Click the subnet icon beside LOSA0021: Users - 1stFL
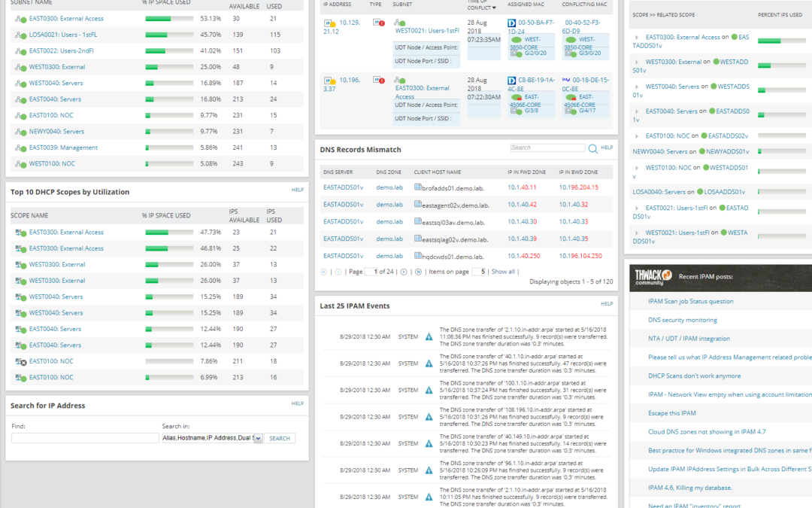Image resolution: width=812 pixels, height=508 pixels. [x=21, y=35]
